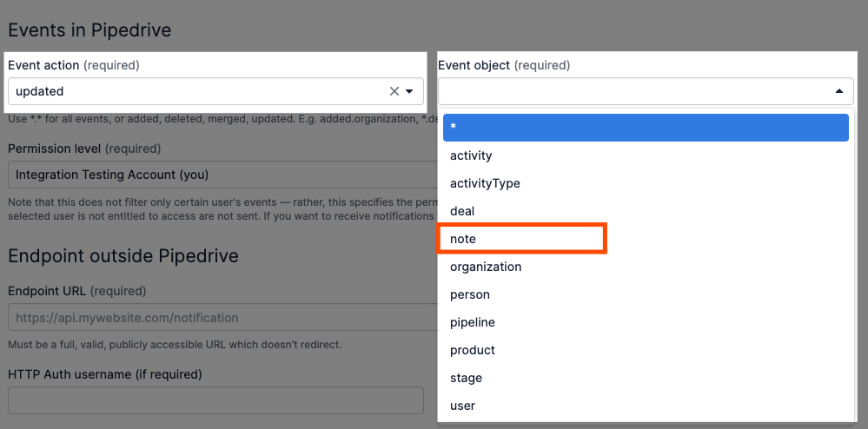Select 'stage' in the Event object list
868x429 pixels.
[x=646, y=378]
